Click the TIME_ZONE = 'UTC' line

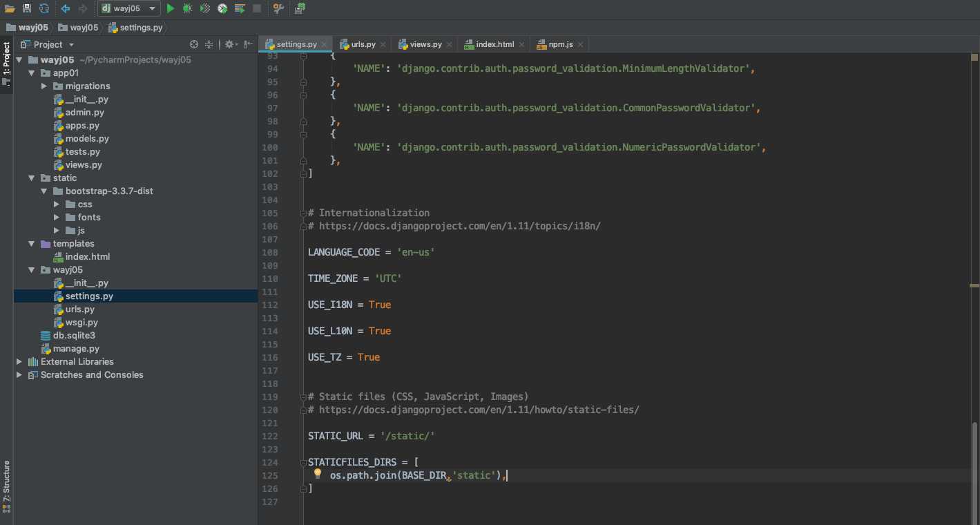coord(355,278)
